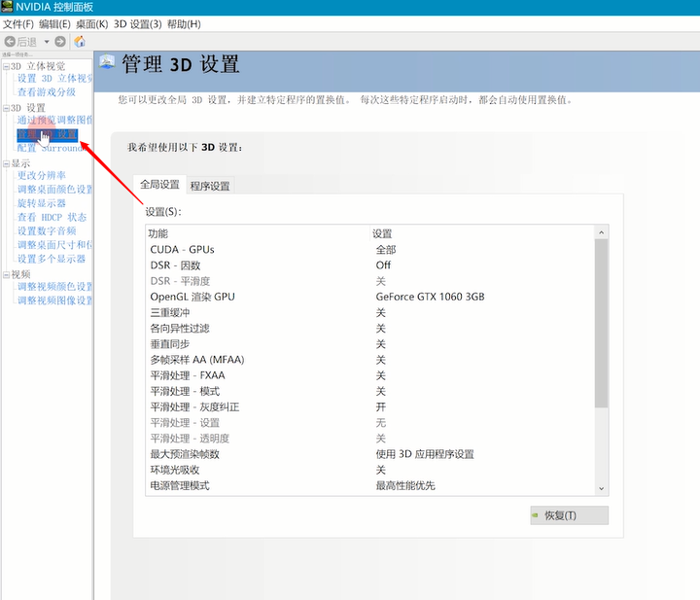Open 更改分辨率 link

click(42, 175)
